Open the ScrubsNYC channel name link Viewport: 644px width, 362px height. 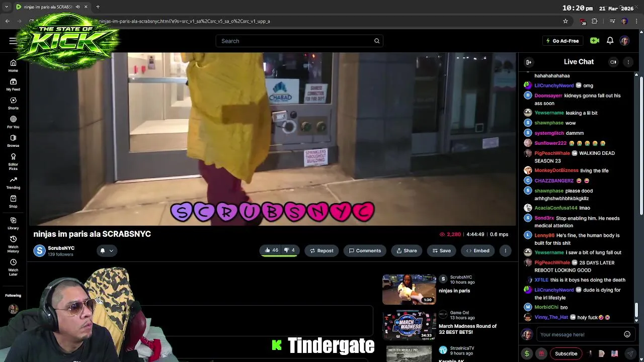[x=61, y=248]
